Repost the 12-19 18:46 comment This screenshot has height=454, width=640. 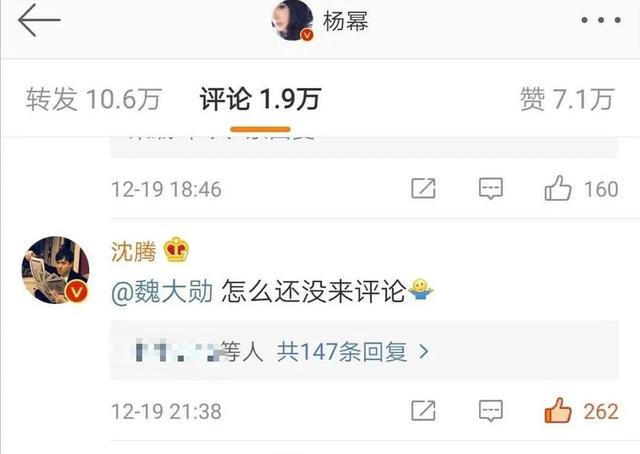[423, 189]
